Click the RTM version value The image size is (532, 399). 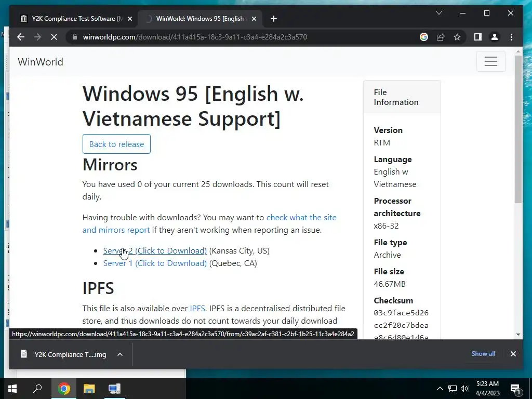382,142
